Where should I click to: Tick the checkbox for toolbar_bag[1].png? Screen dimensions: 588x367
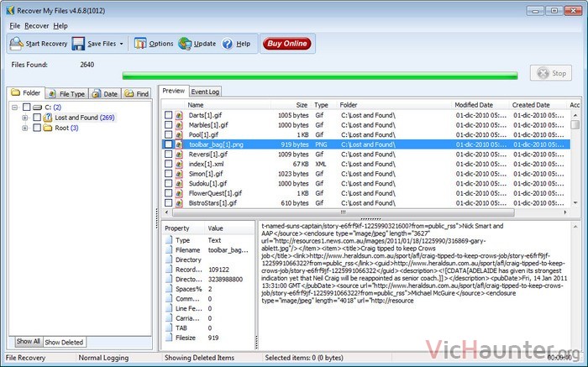(168, 144)
